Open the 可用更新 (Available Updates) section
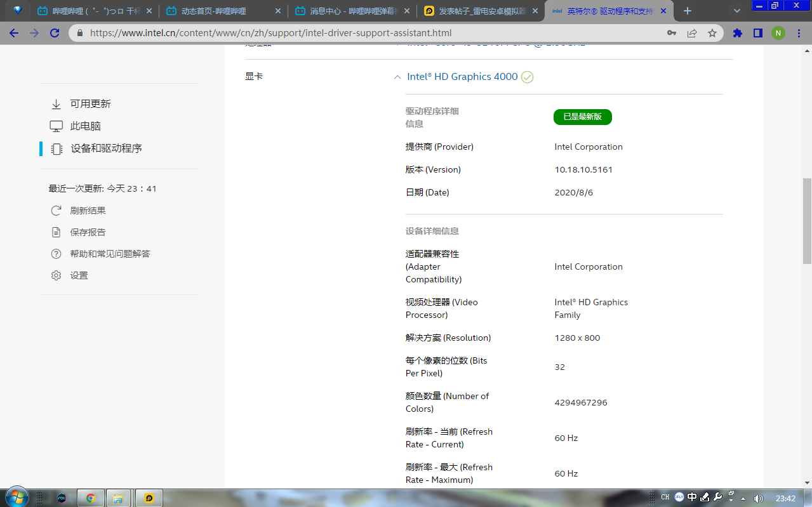Image resolution: width=812 pixels, height=507 pixels. pyautogui.click(x=90, y=104)
